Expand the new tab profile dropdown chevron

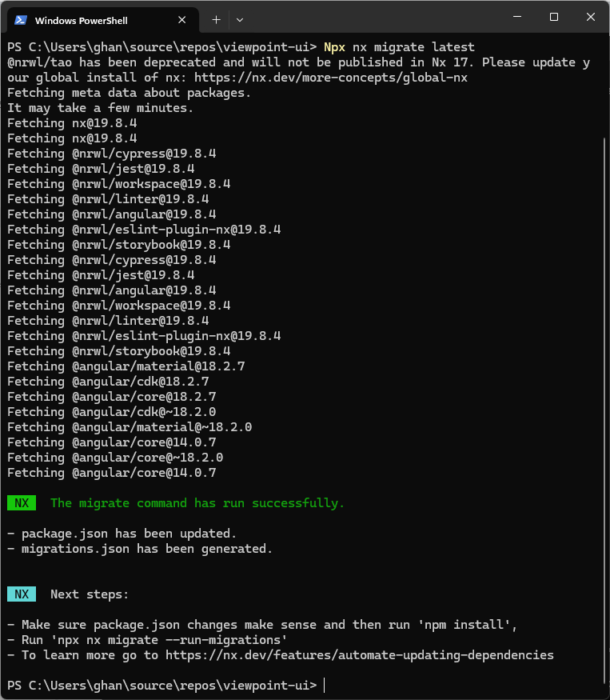(240, 20)
